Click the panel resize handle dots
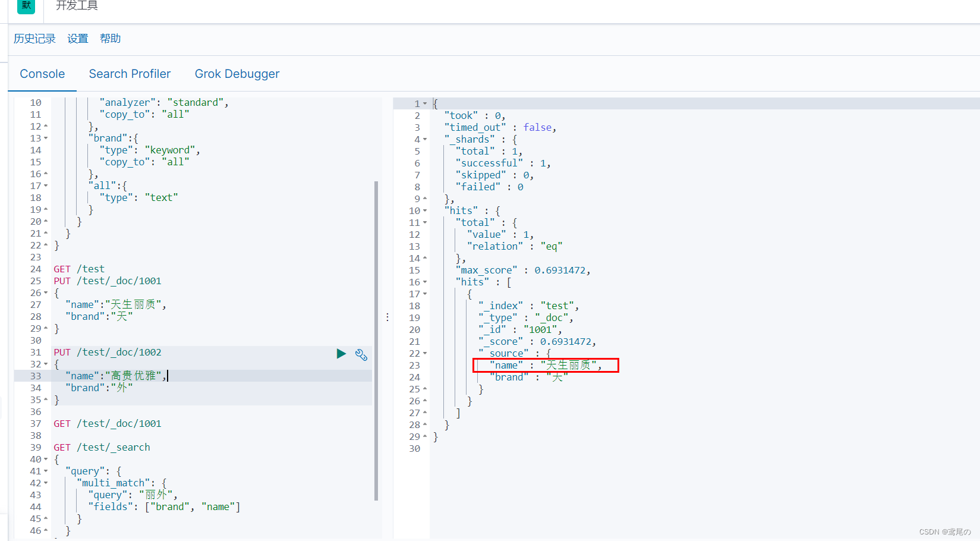 pyautogui.click(x=387, y=317)
